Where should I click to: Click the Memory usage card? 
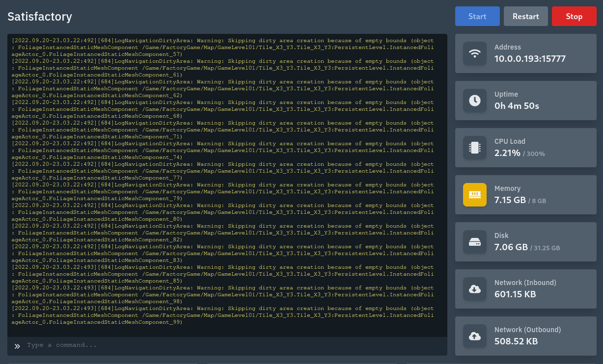[x=525, y=195]
